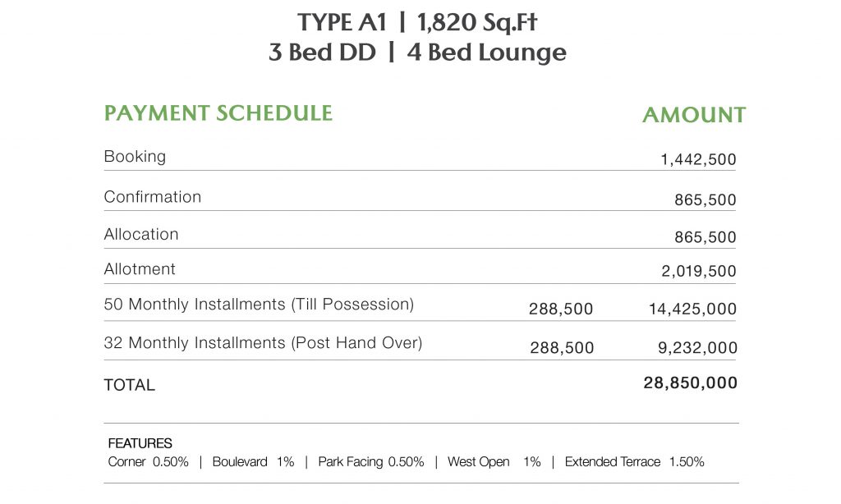Select the Park Facing 0.50% feature

coord(371,462)
